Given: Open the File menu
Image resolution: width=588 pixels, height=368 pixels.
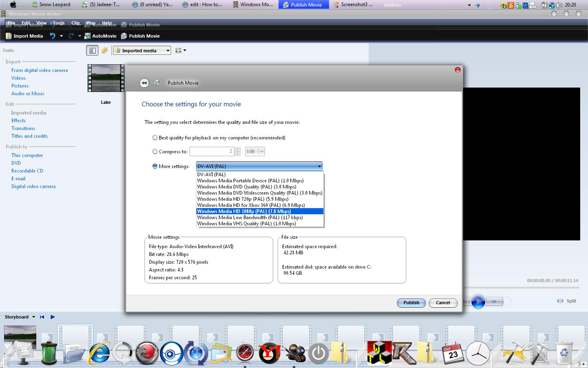Looking at the screenshot, I should pyautogui.click(x=11, y=23).
